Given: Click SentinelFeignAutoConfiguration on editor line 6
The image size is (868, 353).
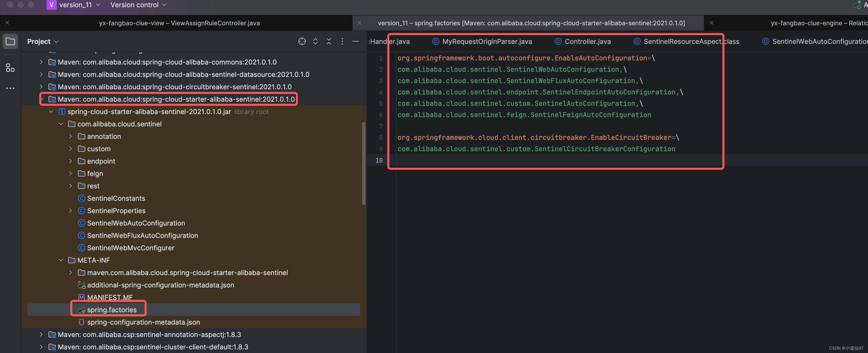Looking at the screenshot, I should [591, 115].
